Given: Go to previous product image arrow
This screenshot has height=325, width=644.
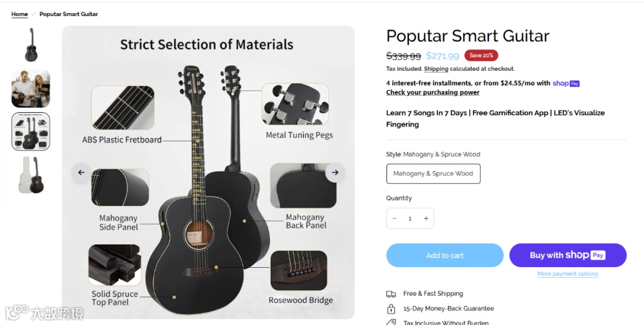Looking at the screenshot, I should [82, 172].
